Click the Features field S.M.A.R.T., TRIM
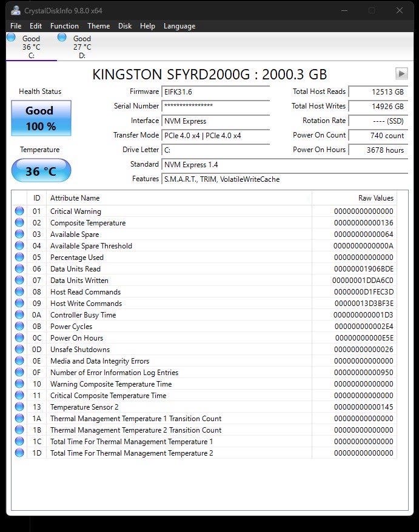The width and height of the screenshot is (419, 532). pos(284,179)
